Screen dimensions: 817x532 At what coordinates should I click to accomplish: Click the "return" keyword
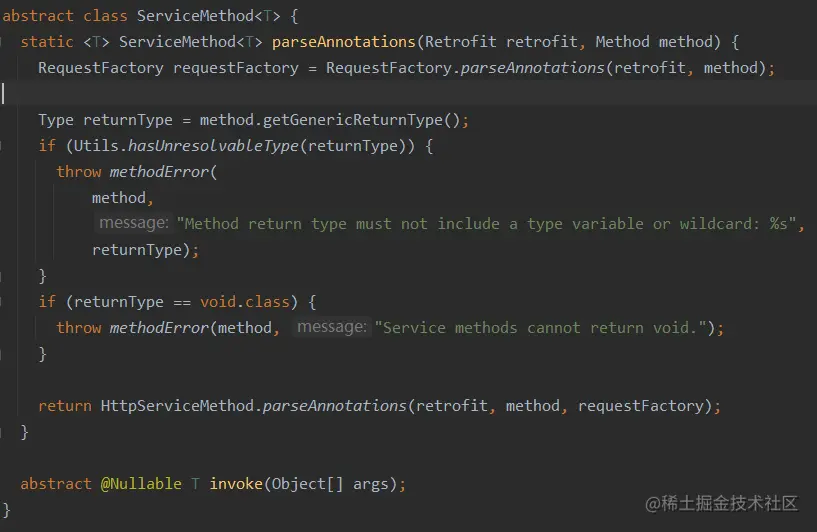point(65,406)
